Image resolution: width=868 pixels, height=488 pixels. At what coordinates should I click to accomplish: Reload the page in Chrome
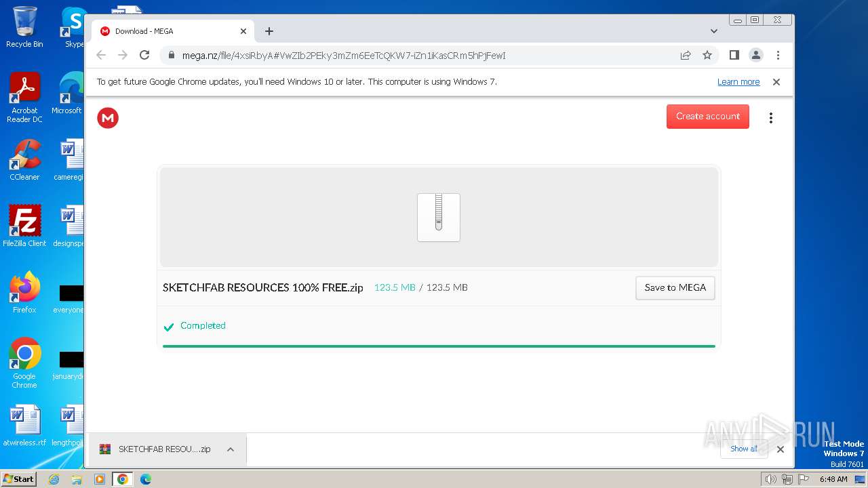144,56
